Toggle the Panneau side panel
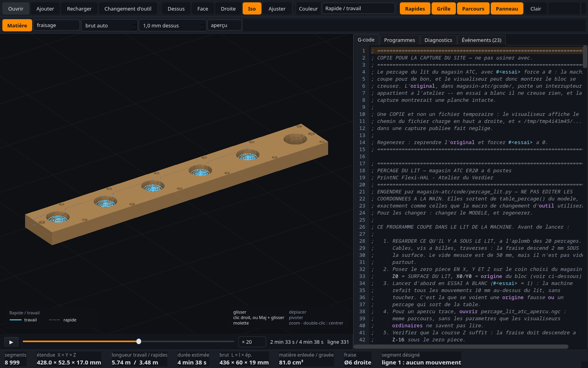 pyautogui.click(x=507, y=9)
